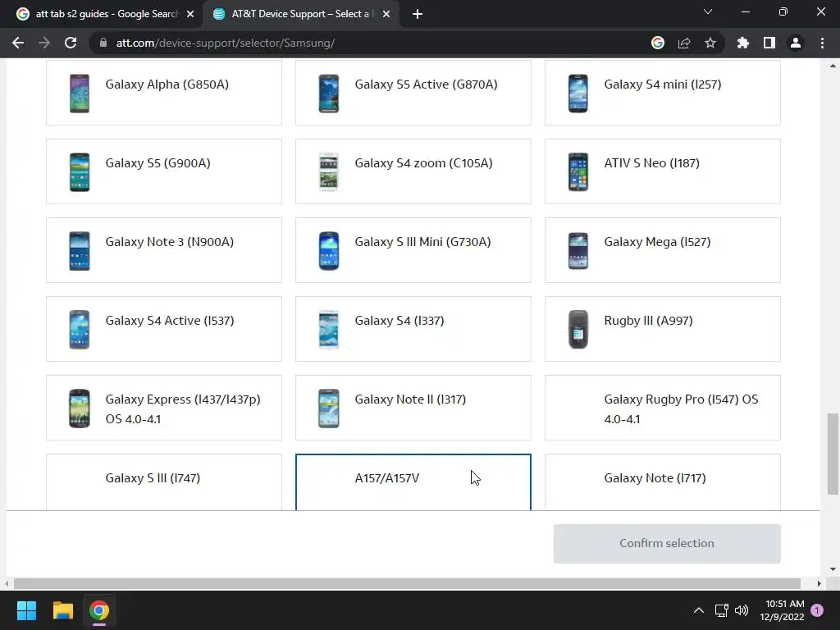Pick Galaxy S5 (G900A) card
Viewport: 840px width, 630px height.
[164, 171]
